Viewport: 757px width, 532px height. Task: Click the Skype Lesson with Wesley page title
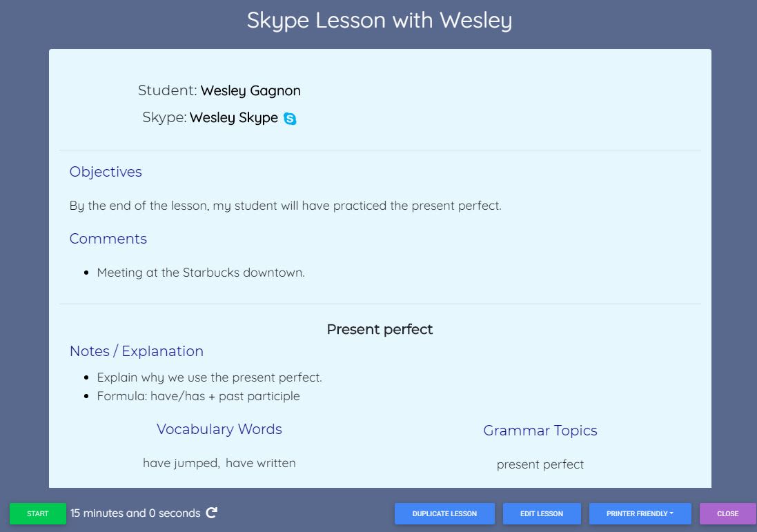pos(379,21)
